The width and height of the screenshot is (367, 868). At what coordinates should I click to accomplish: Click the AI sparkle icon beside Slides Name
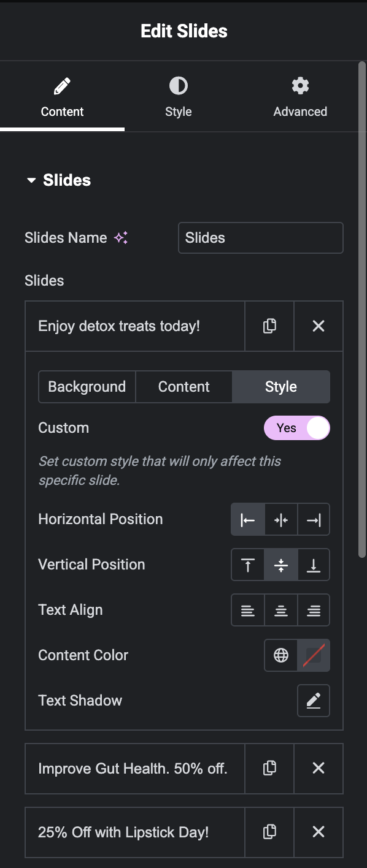(121, 238)
